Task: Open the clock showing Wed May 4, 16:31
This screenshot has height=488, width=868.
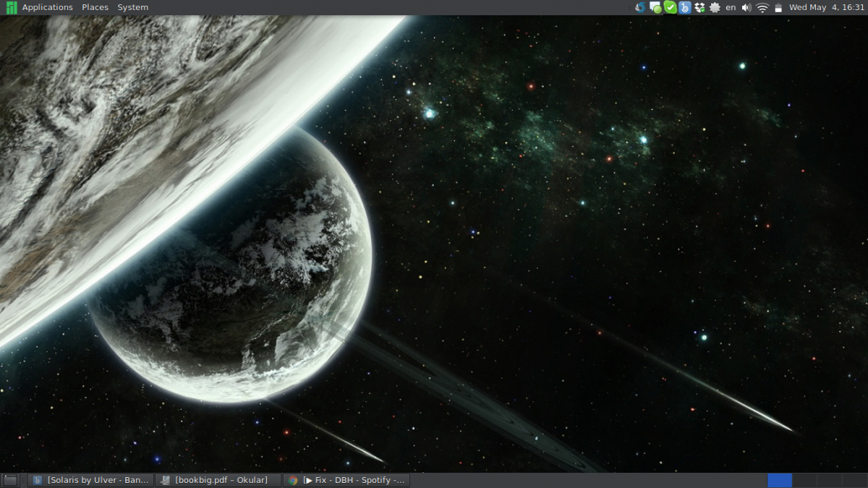Action: pos(827,7)
